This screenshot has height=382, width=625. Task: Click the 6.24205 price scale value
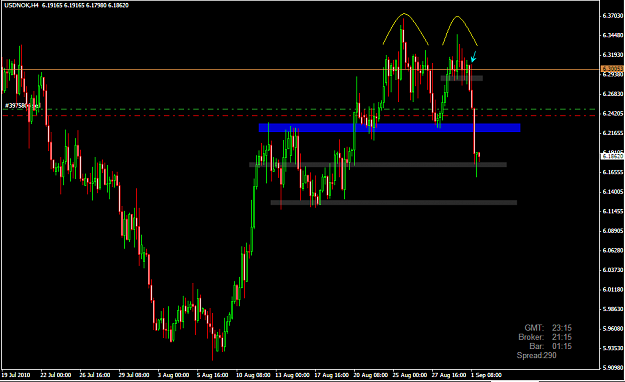pos(613,113)
